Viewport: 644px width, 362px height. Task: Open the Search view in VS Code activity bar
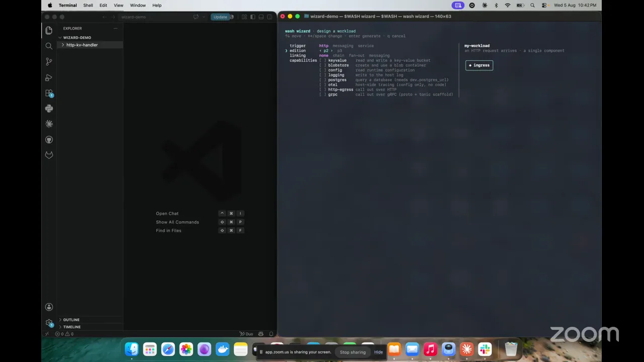49,46
